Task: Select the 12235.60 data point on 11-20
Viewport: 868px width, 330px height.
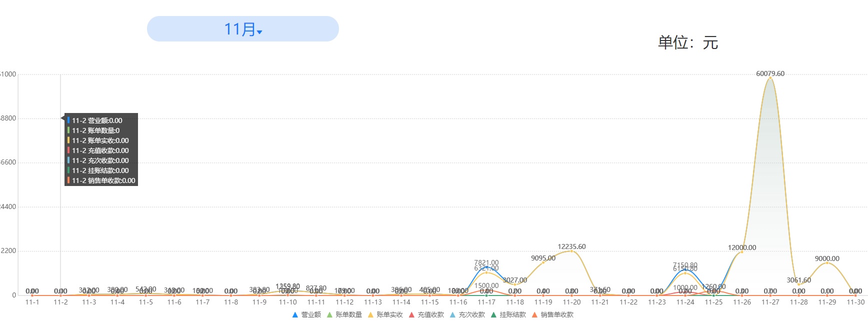Action: point(571,251)
